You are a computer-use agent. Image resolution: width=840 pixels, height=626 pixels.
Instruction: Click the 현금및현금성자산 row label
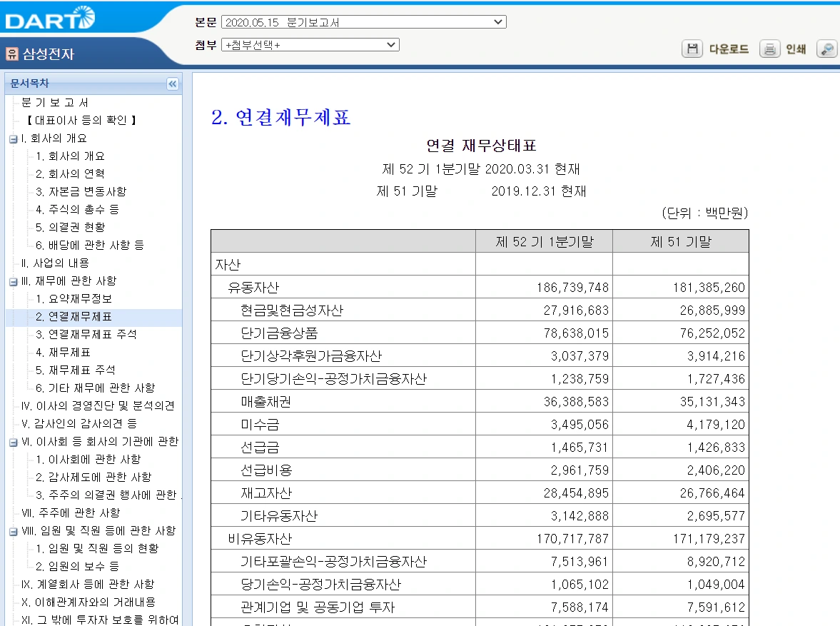click(292, 311)
